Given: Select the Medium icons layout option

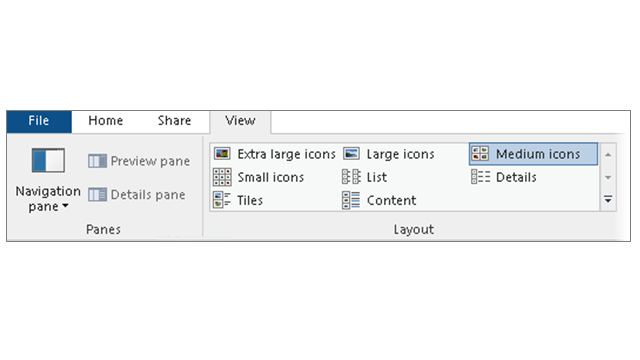Looking at the screenshot, I should coord(533,154).
